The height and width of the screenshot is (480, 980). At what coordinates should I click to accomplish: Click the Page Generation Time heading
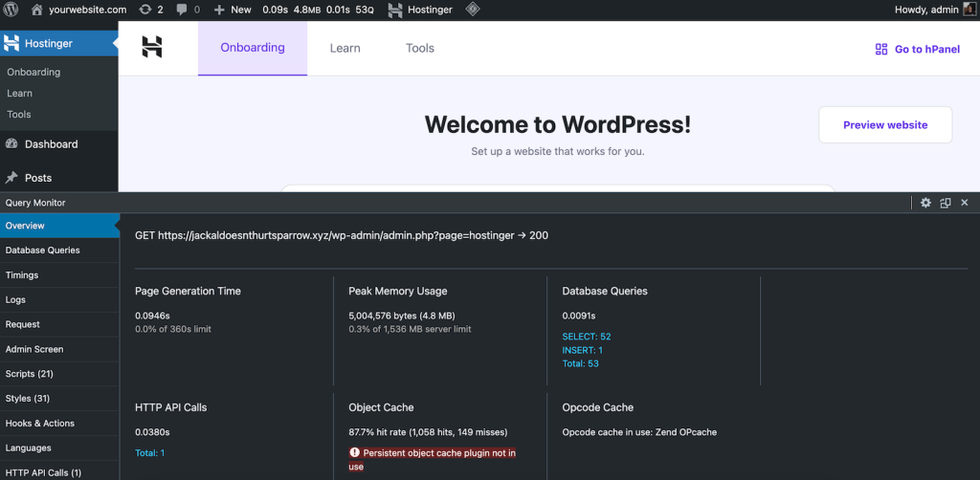click(x=189, y=291)
